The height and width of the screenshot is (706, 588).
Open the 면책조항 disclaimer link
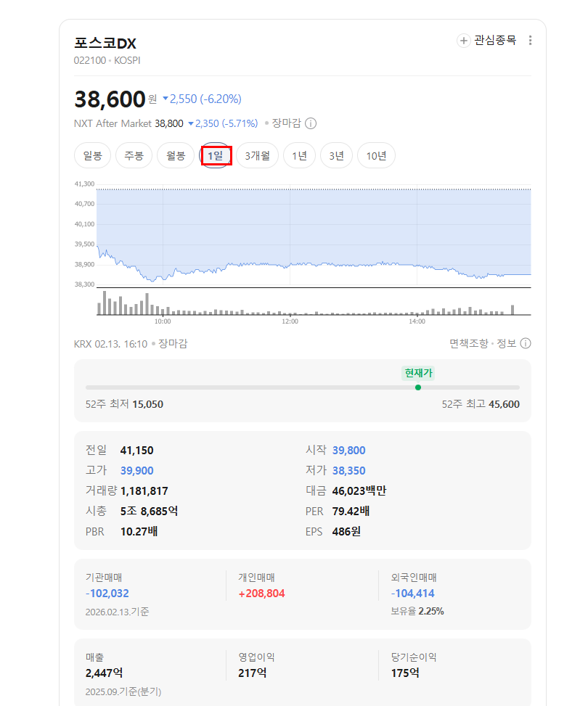point(469,343)
